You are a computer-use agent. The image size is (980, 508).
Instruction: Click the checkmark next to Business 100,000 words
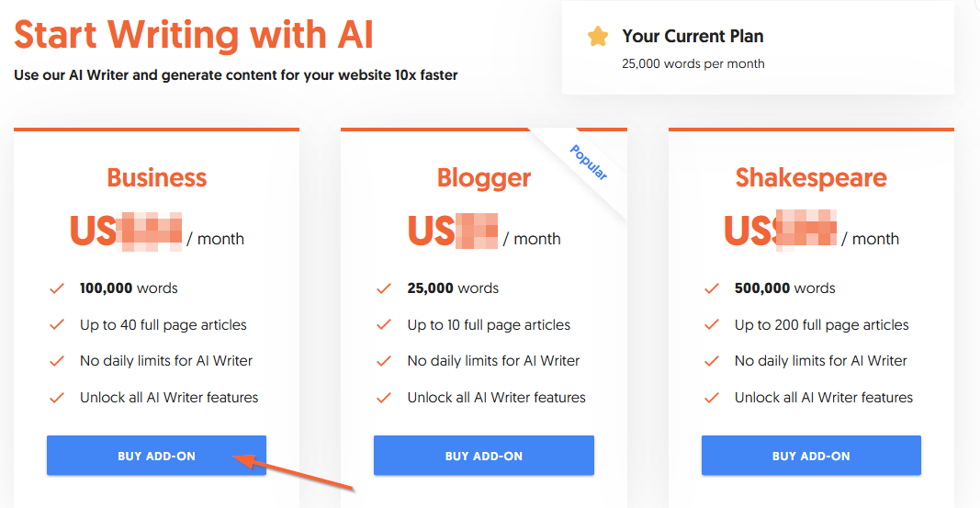click(x=57, y=288)
